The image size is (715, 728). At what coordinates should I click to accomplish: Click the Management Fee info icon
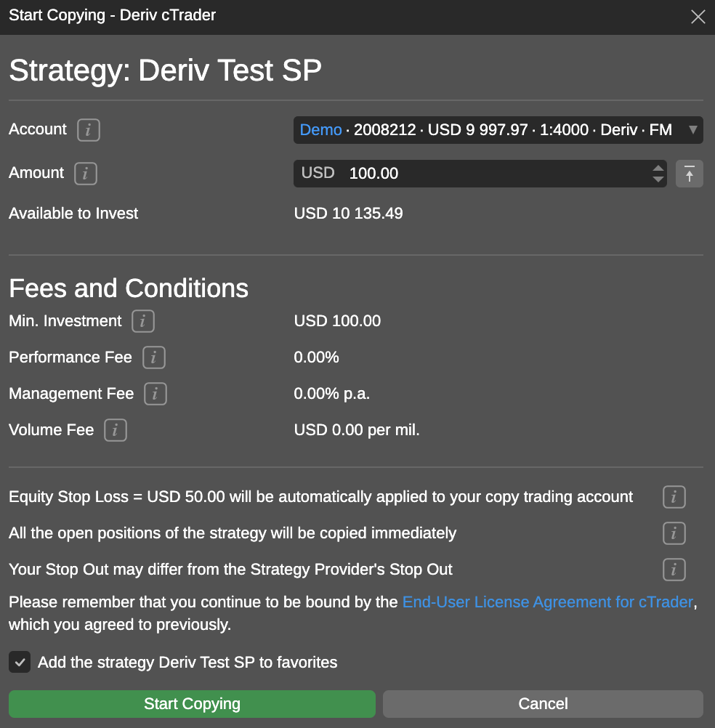tap(156, 393)
